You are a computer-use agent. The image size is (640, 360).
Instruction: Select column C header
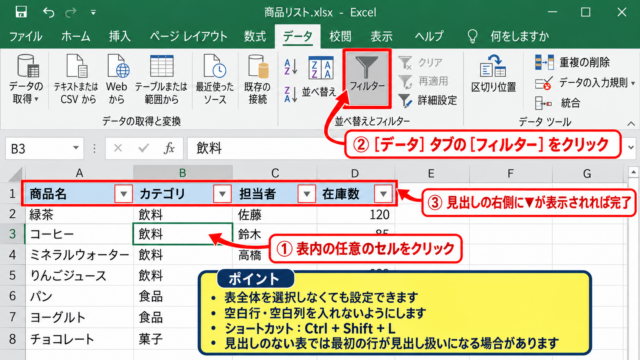[275, 173]
